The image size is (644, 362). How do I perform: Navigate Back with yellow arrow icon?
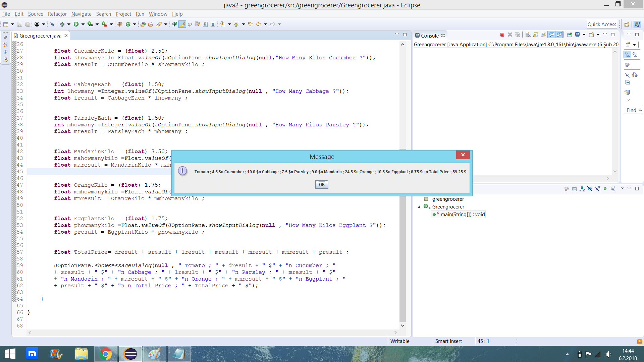point(259,24)
